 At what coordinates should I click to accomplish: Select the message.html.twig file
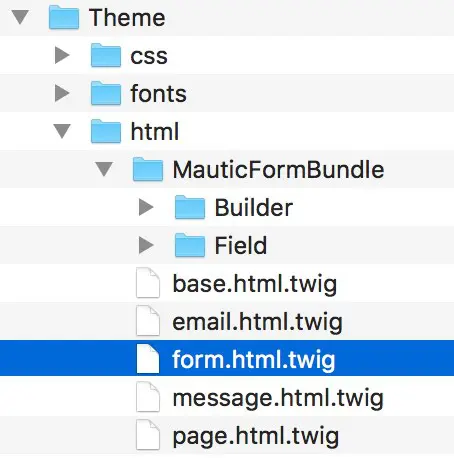tap(227, 397)
